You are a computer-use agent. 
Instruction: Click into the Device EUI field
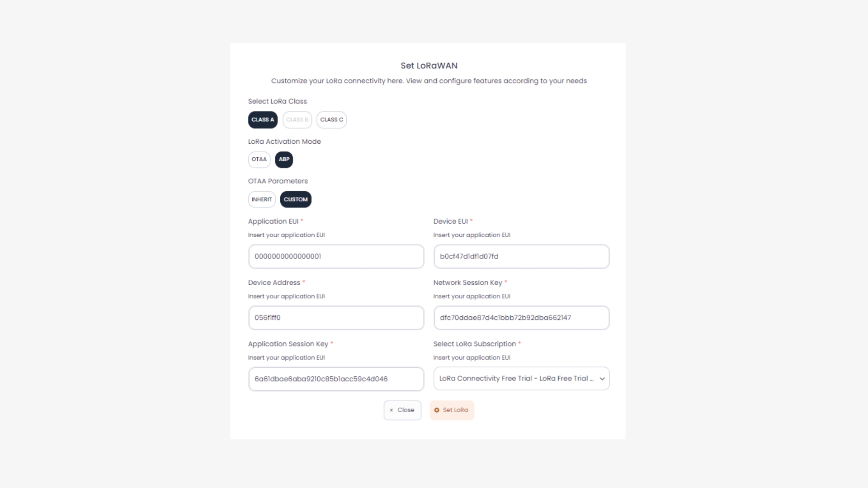click(521, 257)
